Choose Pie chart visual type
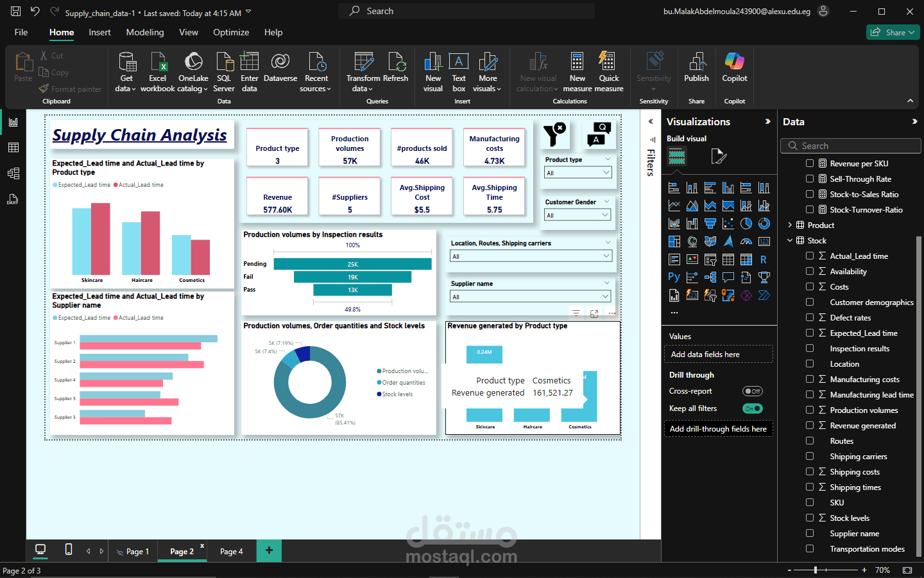This screenshot has height=578, width=924. click(x=746, y=223)
